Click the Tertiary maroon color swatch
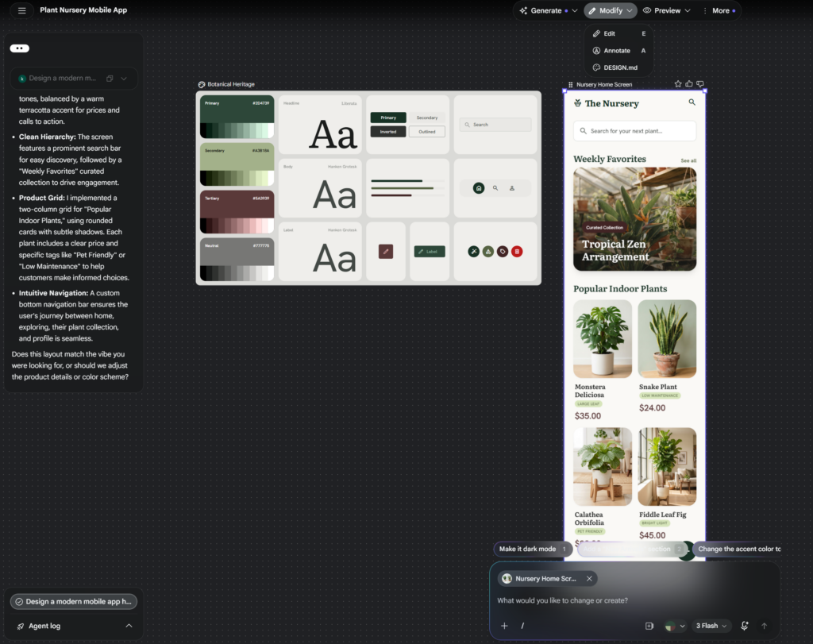Screen dimensions: 813x644 tap(237, 212)
